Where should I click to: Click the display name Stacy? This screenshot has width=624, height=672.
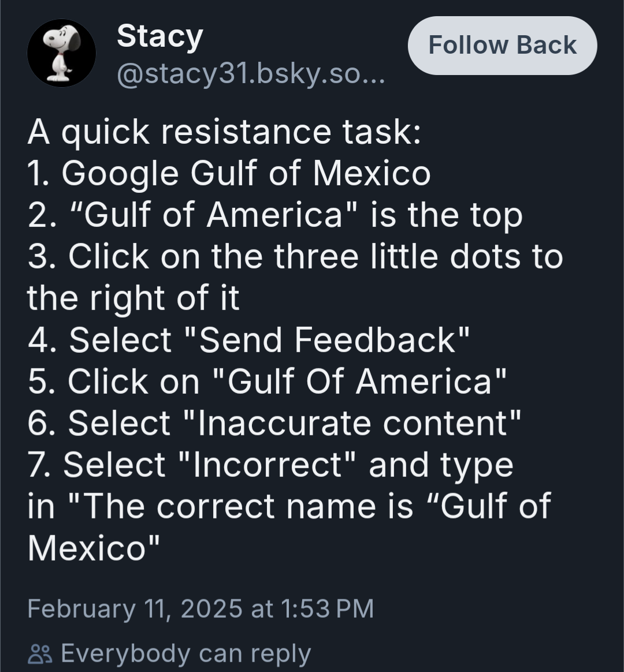click(159, 37)
